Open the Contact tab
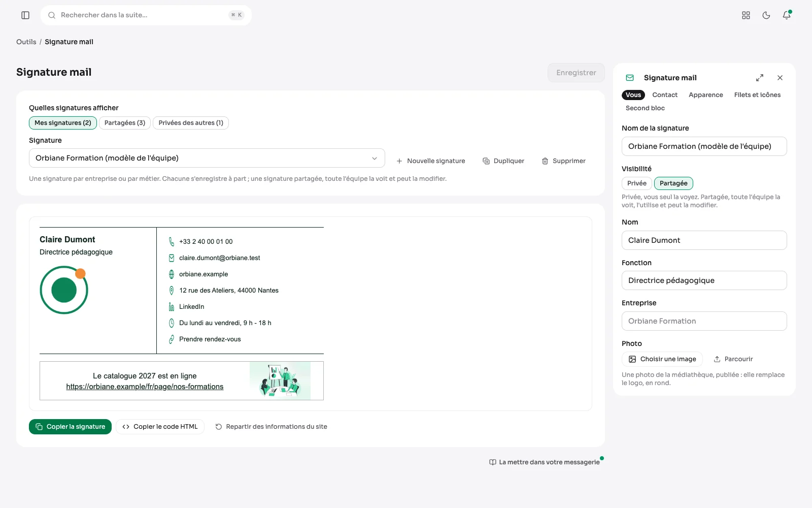Image resolution: width=812 pixels, height=508 pixels. tap(665, 95)
